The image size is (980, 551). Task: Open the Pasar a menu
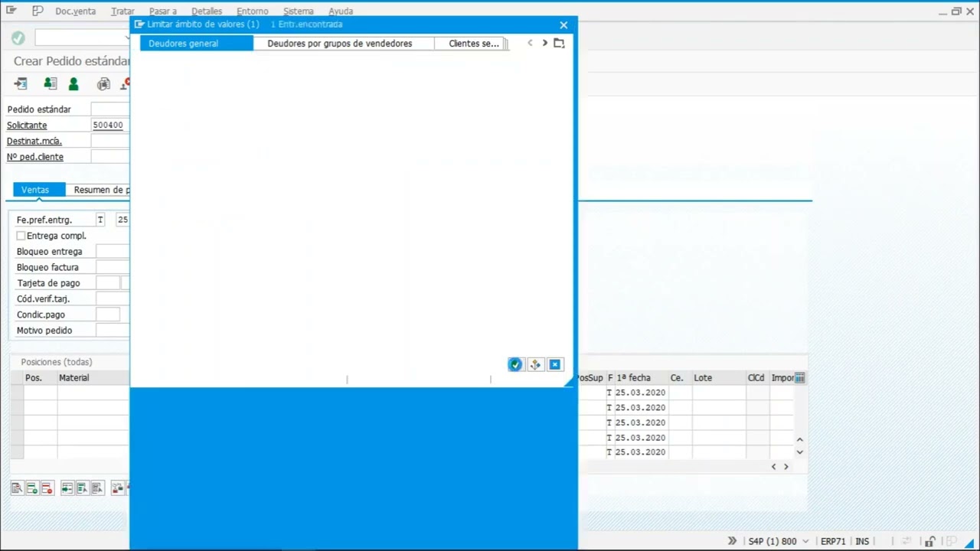(x=163, y=11)
